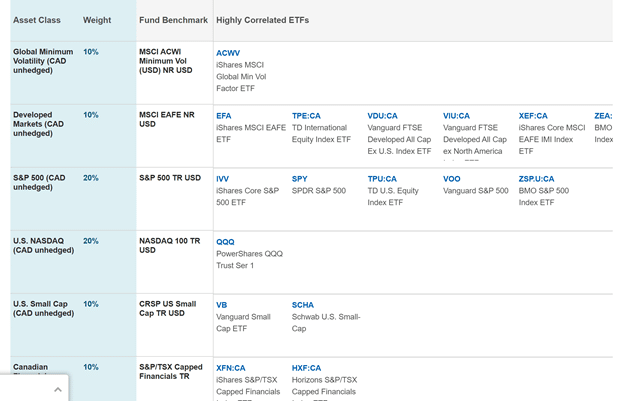The height and width of the screenshot is (401, 624).
Task: Select the SCHA ticker link
Action: click(303, 305)
